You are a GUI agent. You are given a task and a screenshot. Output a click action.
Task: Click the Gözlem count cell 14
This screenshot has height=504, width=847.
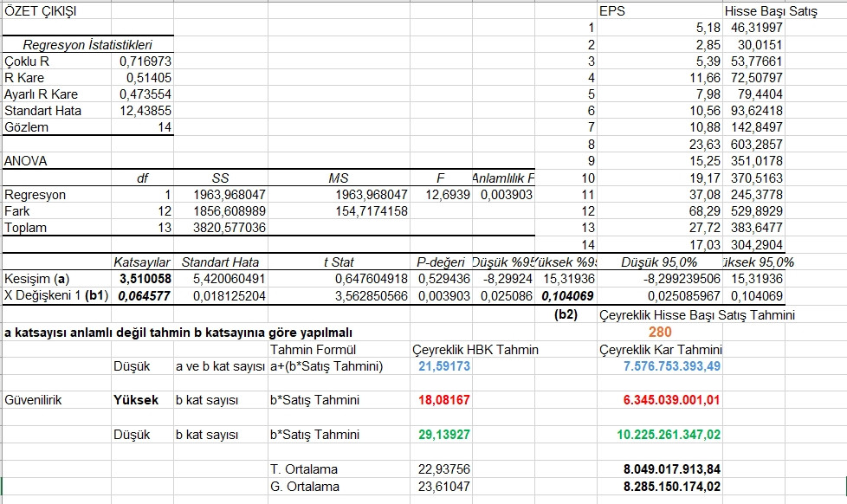coord(165,127)
